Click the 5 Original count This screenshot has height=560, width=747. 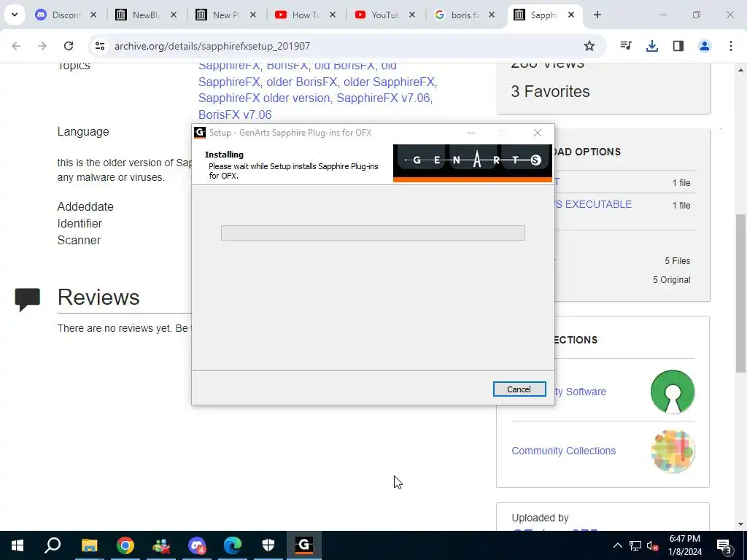tap(672, 280)
